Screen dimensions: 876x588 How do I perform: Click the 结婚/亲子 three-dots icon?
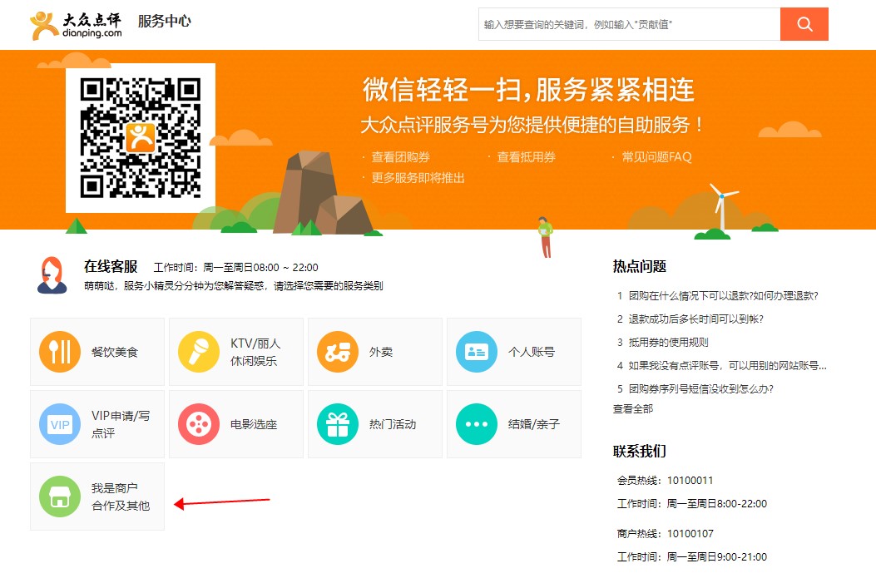point(477,424)
